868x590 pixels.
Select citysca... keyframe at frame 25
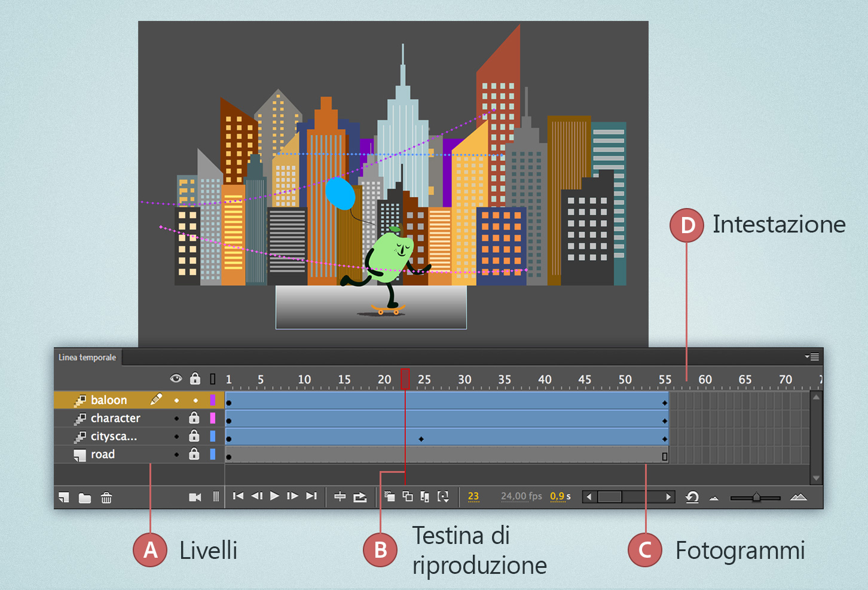pos(421,439)
